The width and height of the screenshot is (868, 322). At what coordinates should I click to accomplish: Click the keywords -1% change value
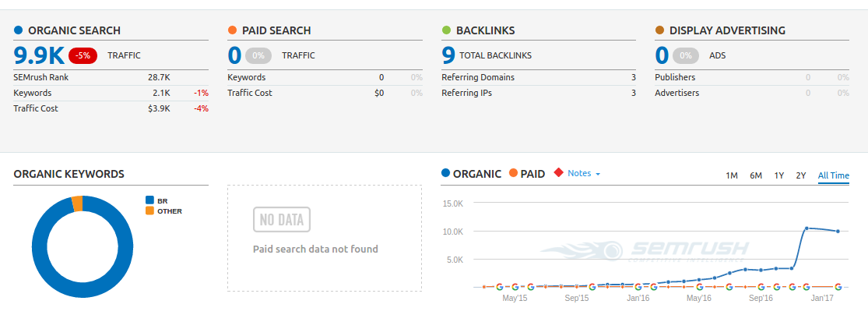tap(201, 93)
